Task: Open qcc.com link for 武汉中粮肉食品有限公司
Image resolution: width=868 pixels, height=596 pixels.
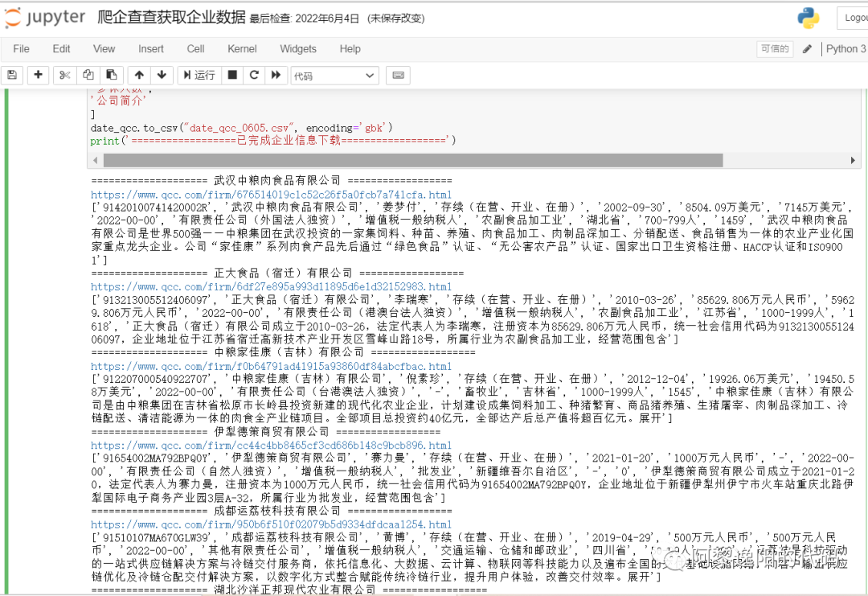Action: pyautogui.click(x=272, y=195)
